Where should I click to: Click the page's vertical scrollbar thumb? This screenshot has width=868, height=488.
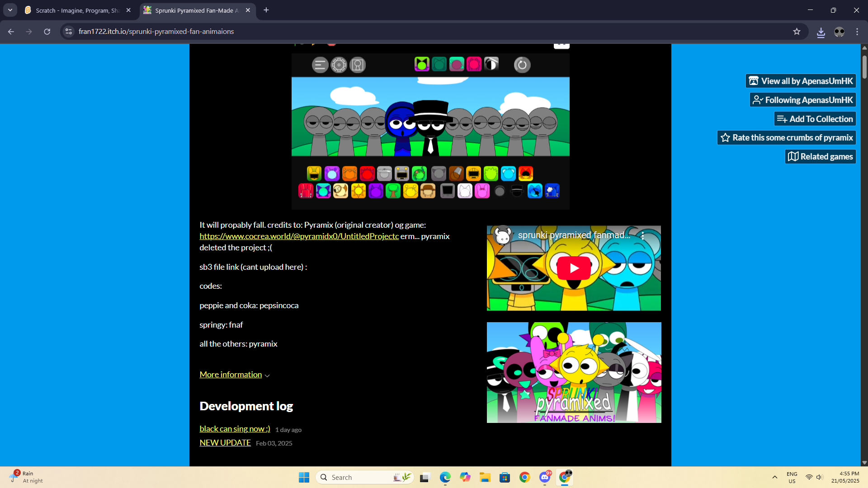click(864, 67)
